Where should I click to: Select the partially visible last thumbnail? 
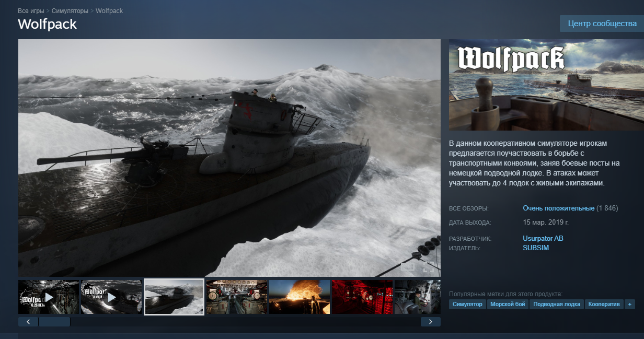pos(418,297)
